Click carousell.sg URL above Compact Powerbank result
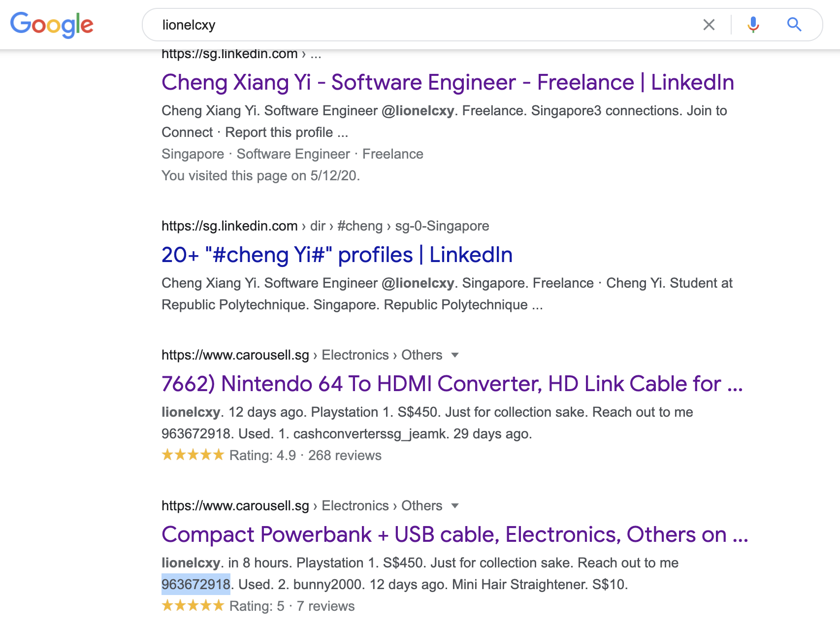The image size is (840, 630). click(x=302, y=506)
